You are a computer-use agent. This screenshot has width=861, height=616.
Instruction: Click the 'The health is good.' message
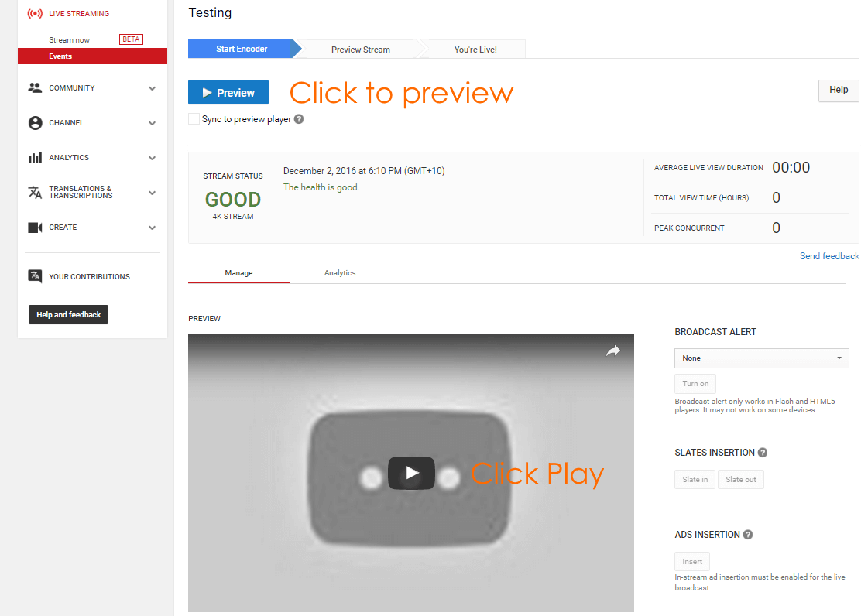pyautogui.click(x=321, y=187)
